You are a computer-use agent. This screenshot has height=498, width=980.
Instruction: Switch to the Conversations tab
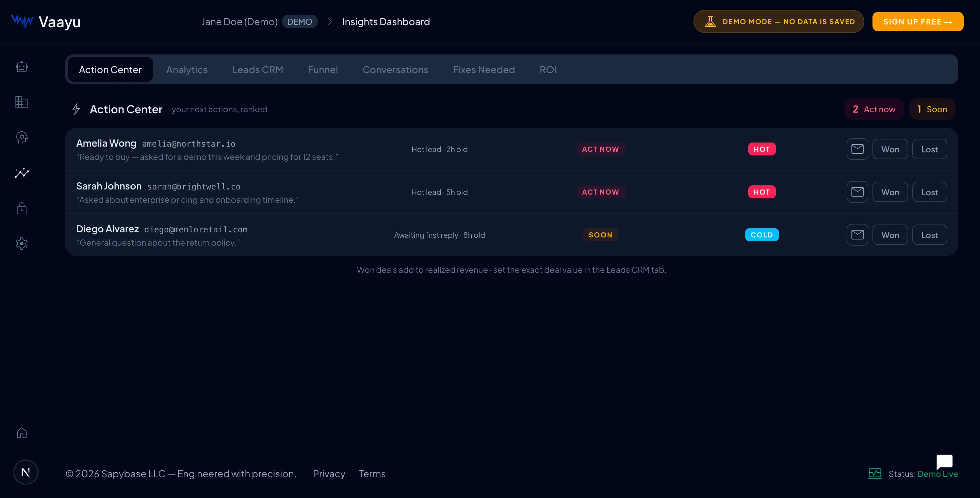coord(395,70)
